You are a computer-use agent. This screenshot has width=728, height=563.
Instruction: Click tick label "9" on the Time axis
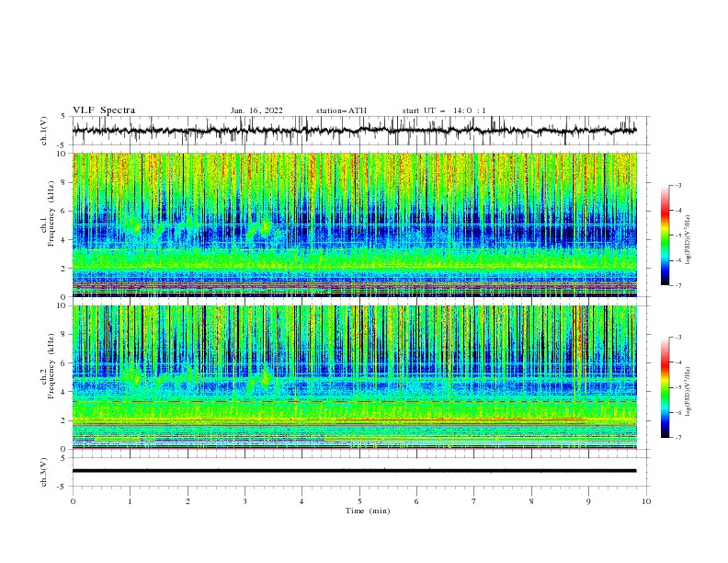tap(588, 501)
